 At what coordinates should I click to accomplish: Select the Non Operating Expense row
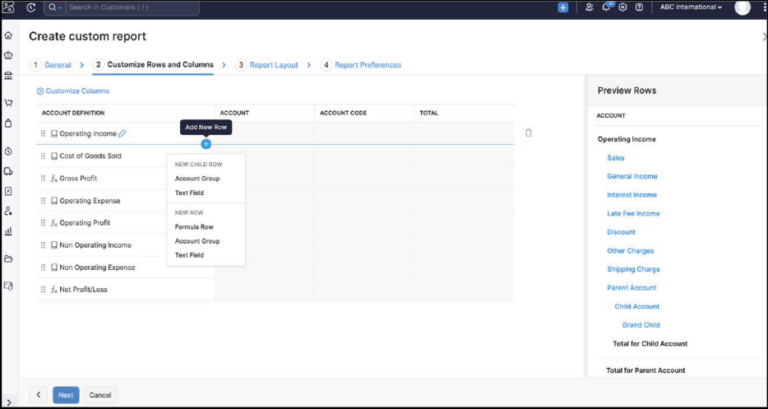[x=97, y=267]
